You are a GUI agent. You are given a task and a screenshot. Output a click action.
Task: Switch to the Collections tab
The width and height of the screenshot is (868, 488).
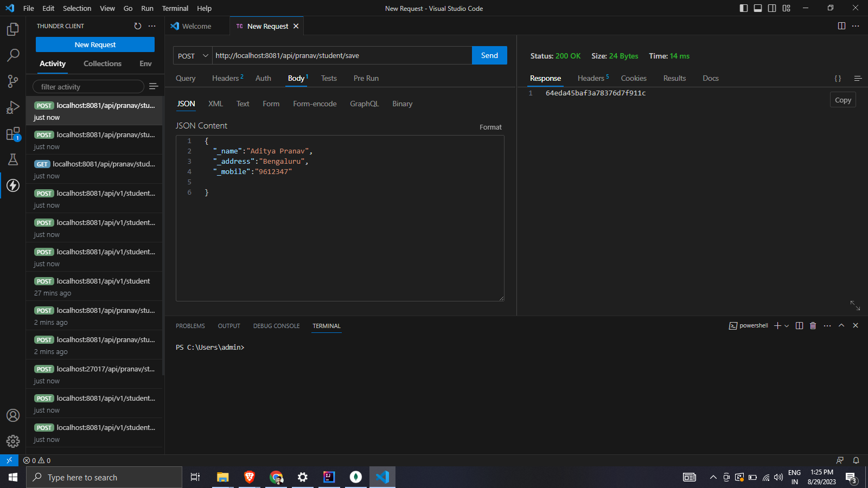(102, 63)
